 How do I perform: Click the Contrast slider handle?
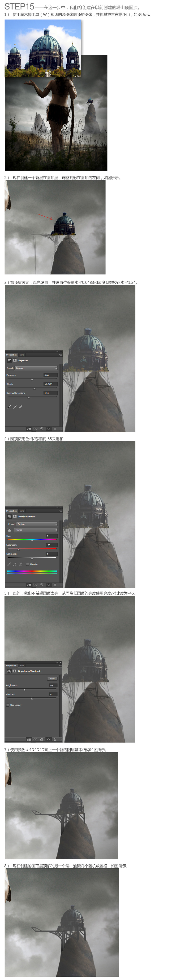(32, 699)
